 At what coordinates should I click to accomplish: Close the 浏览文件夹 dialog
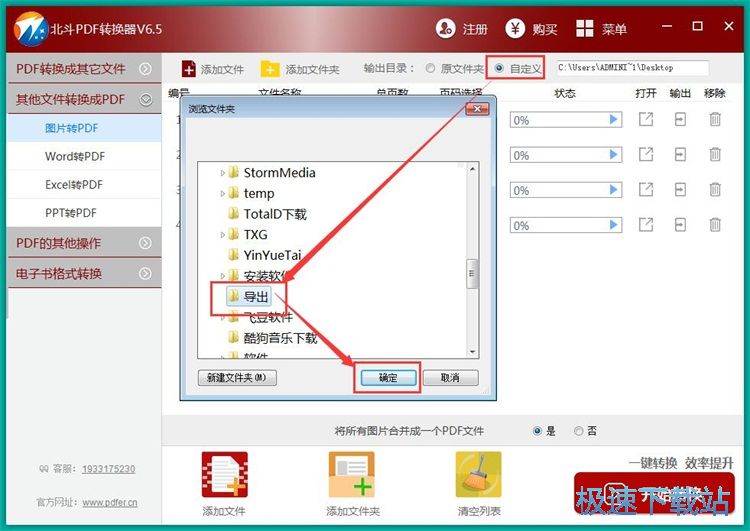pos(477,109)
